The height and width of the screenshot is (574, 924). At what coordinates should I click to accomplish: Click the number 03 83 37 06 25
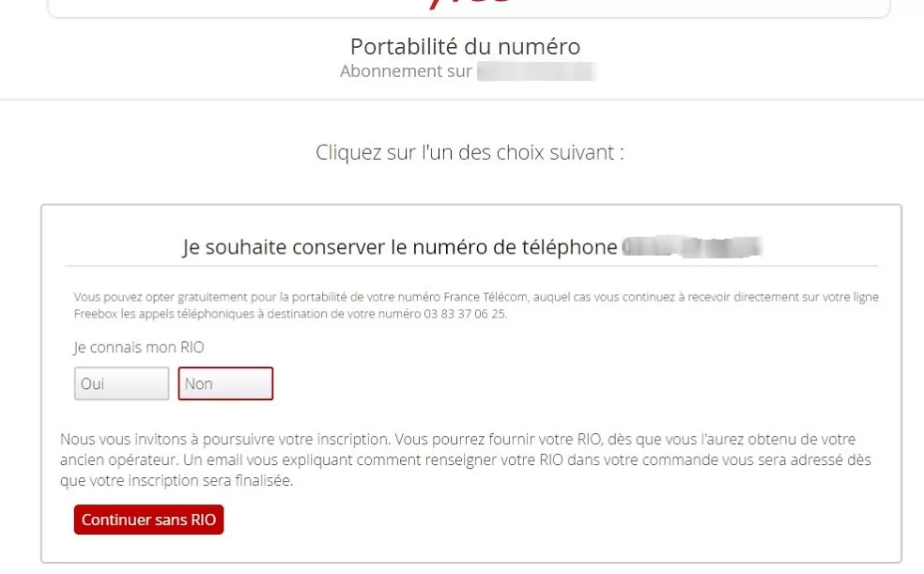click(466, 314)
